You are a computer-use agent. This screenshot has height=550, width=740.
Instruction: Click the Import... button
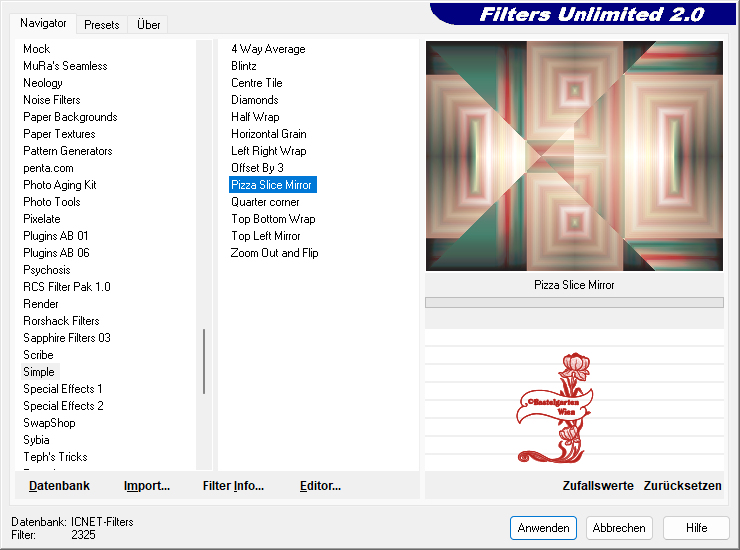coord(147,486)
